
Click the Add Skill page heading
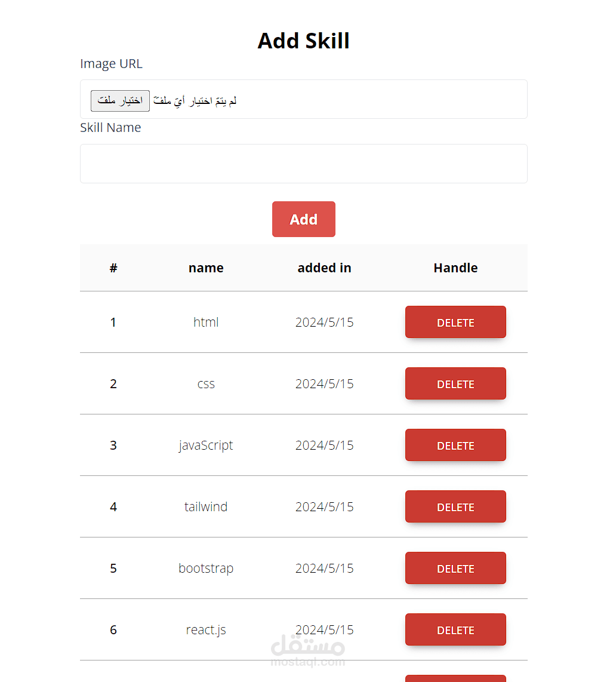coord(303,41)
